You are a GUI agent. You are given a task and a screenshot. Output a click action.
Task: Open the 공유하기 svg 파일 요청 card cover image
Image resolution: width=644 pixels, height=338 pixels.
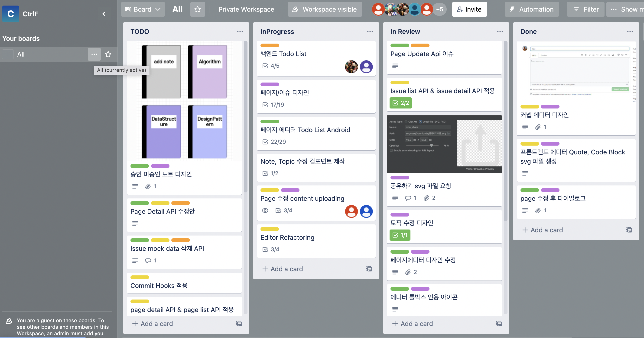pos(444,144)
